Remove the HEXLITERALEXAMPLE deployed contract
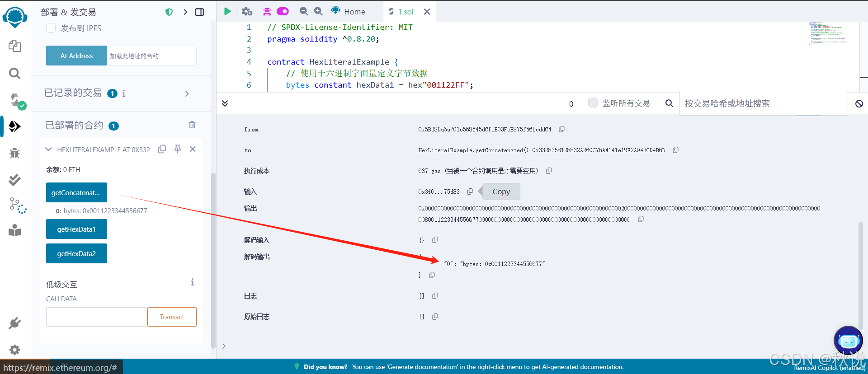The width and height of the screenshot is (868, 374). (193, 149)
